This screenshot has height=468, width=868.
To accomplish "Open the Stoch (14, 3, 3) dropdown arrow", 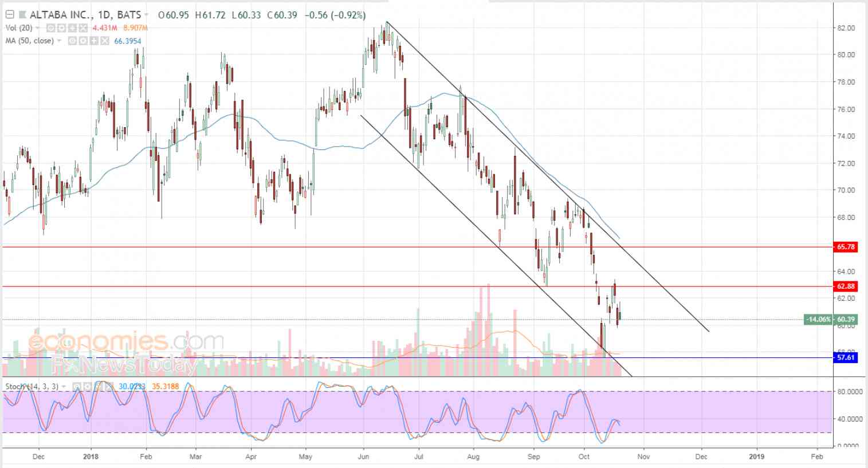I will pyautogui.click(x=64, y=387).
